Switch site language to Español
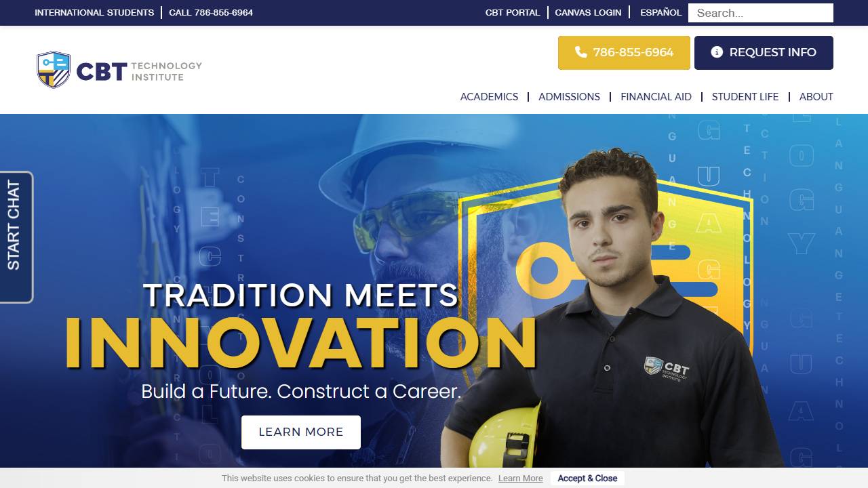This screenshot has width=868, height=488. pyautogui.click(x=660, y=12)
